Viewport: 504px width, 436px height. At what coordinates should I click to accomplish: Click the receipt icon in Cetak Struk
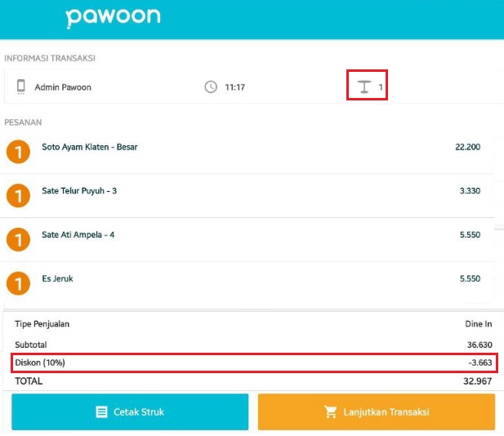[102, 412]
